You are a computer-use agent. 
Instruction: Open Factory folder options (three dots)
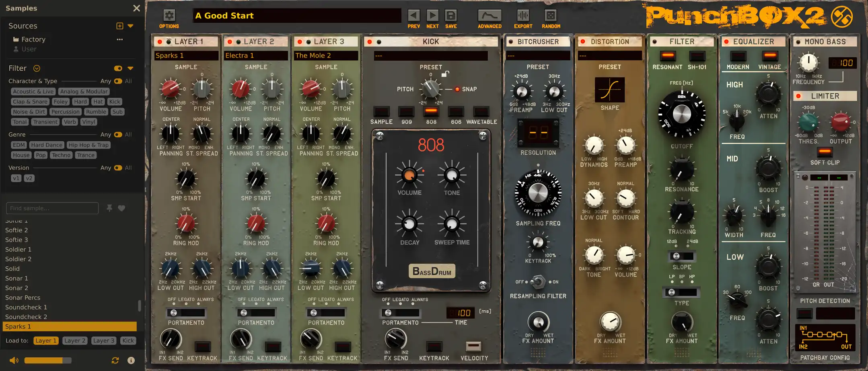pos(119,39)
